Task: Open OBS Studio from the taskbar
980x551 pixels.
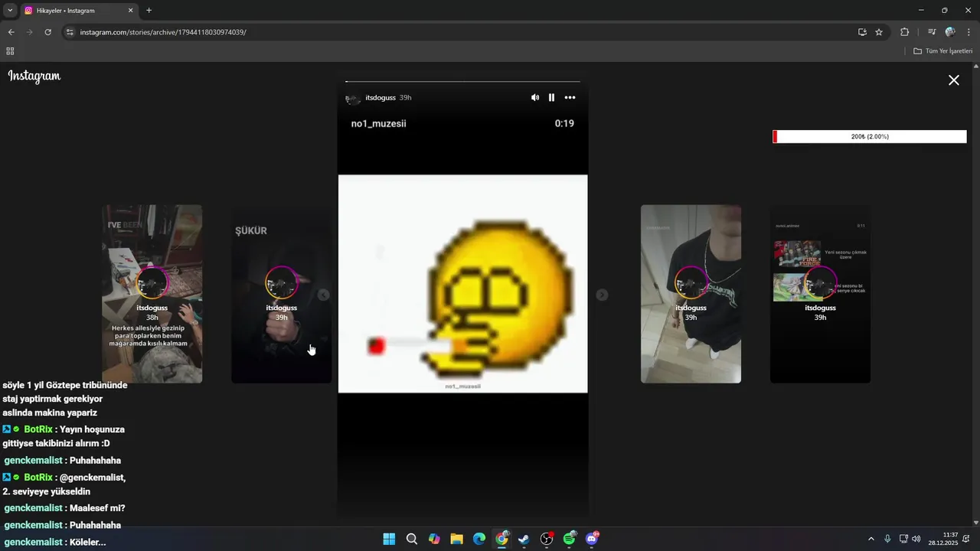Action: pyautogui.click(x=547, y=539)
